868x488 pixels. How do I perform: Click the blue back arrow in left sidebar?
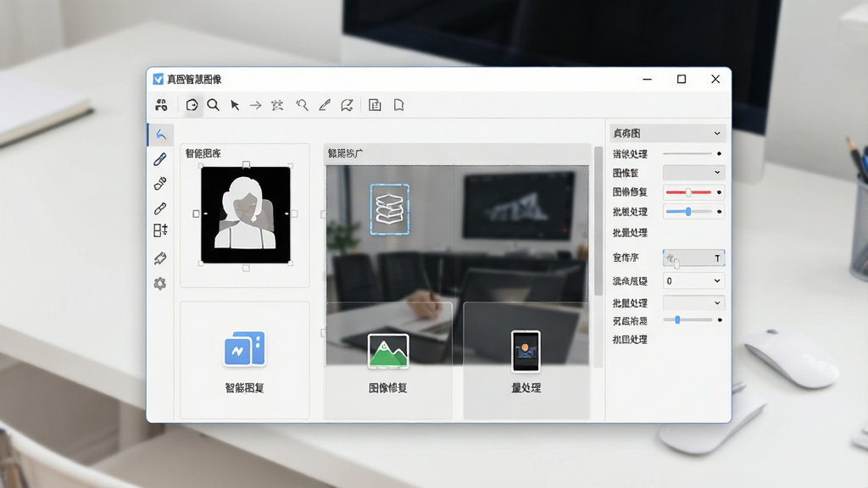click(161, 135)
